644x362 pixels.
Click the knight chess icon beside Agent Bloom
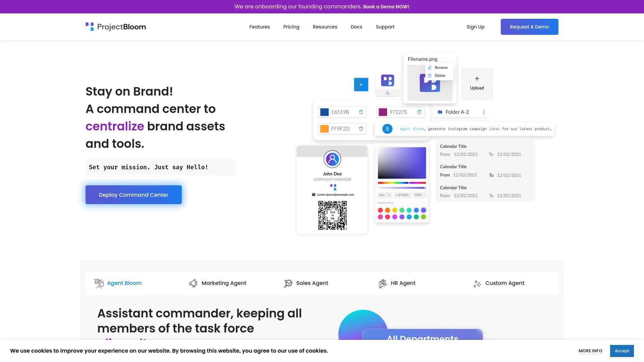[x=99, y=283]
